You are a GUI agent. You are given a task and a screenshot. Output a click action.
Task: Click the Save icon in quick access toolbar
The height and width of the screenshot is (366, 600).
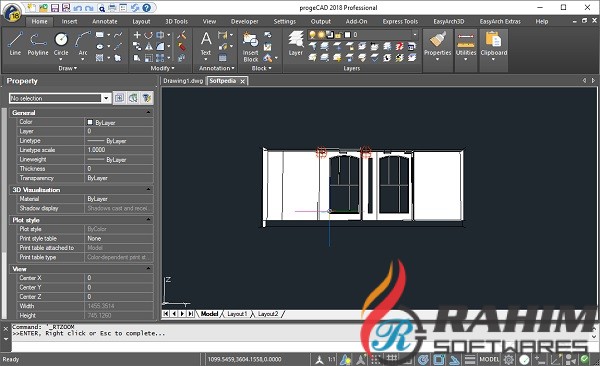pos(55,8)
